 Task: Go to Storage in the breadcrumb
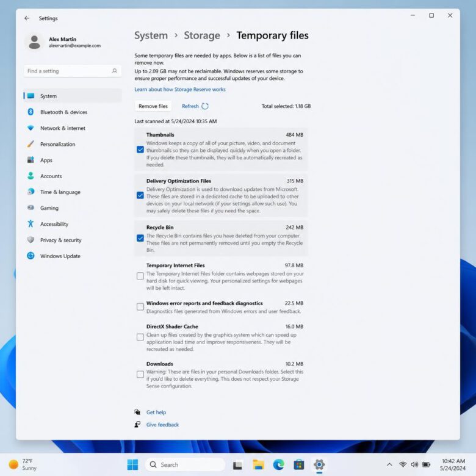pyautogui.click(x=202, y=35)
